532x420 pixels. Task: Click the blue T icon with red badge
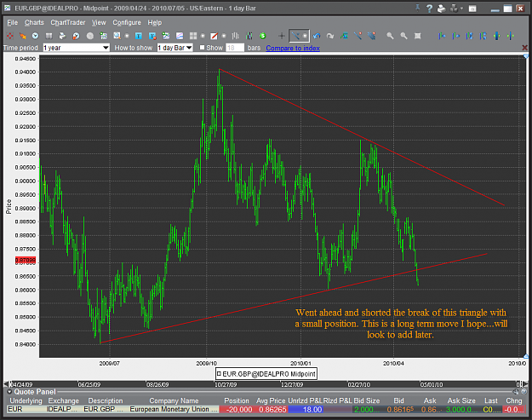152,36
